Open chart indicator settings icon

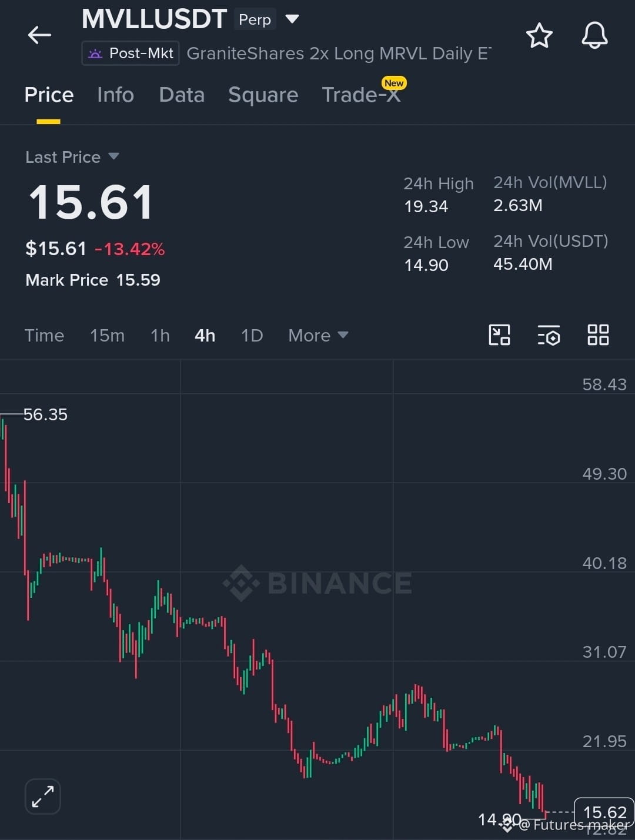(549, 335)
